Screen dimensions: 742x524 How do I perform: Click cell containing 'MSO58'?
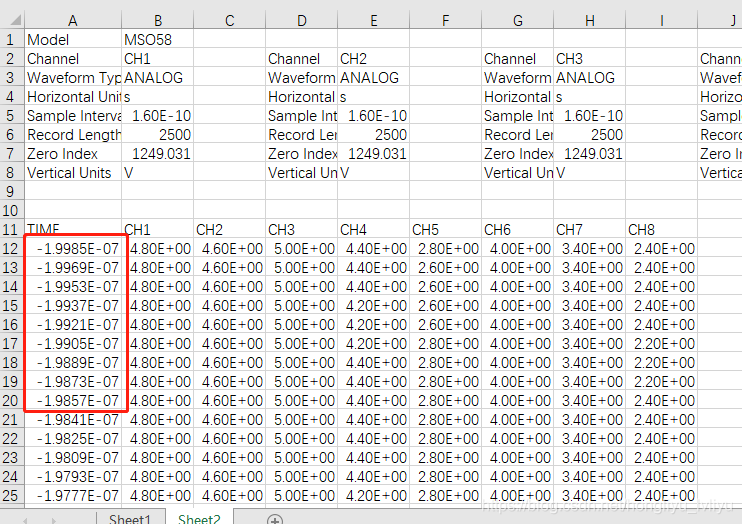[158, 39]
